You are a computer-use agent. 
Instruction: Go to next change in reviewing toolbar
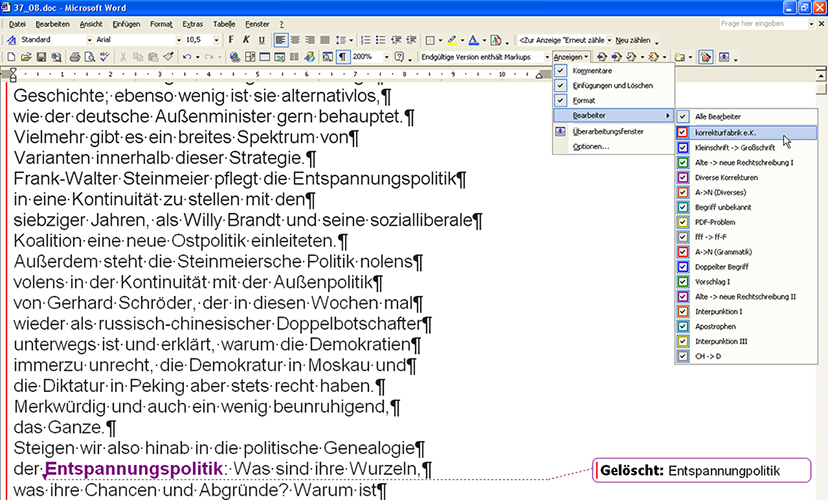(x=616, y=56)
